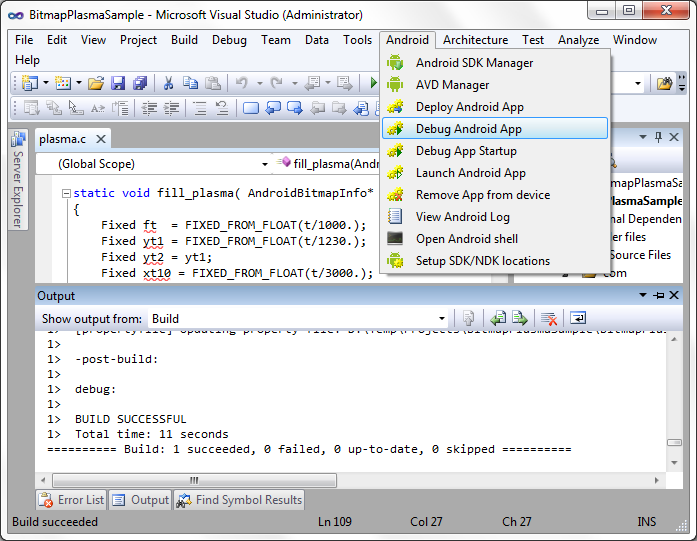Open the Architecture menu
Image resolution: width=697 pixels, height=541 pixels.
[475, 40]
